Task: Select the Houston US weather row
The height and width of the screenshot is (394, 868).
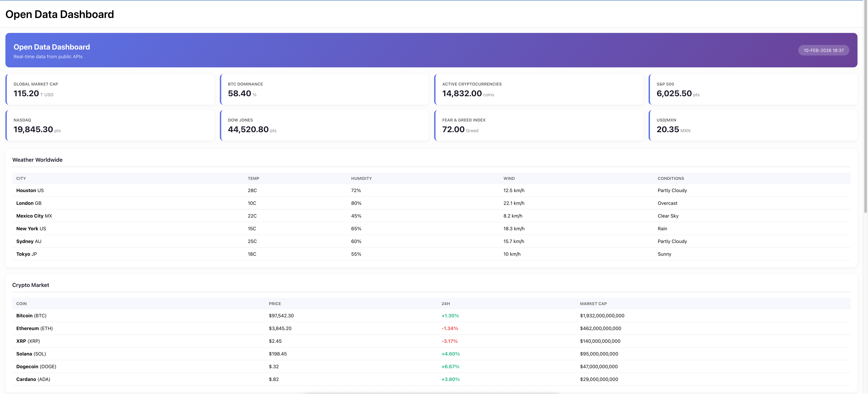Action: (30, 191)
